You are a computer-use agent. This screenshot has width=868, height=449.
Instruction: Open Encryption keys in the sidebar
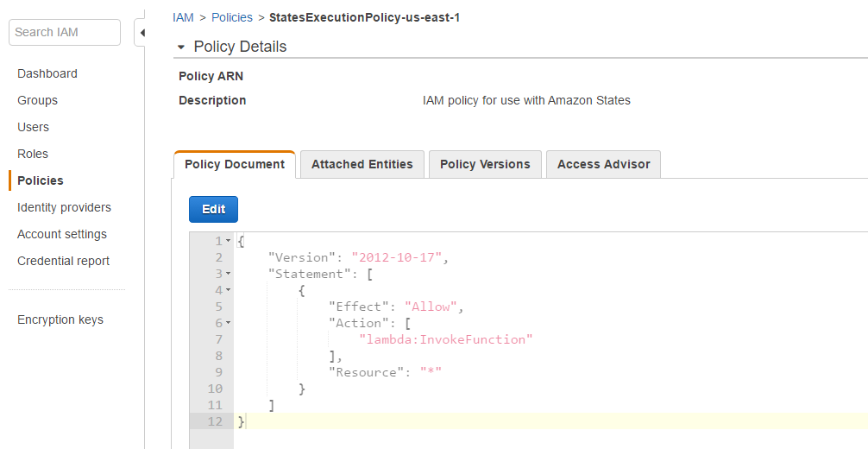click(x=60, y=319)
